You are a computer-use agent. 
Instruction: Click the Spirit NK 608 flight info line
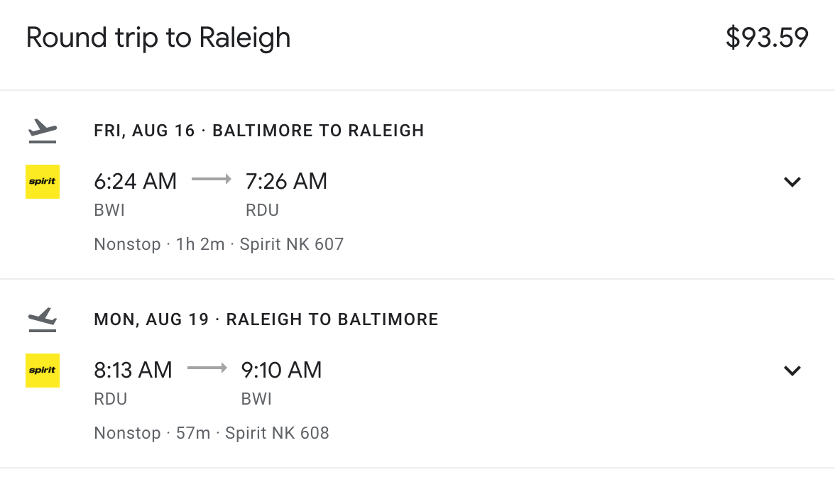212,433
